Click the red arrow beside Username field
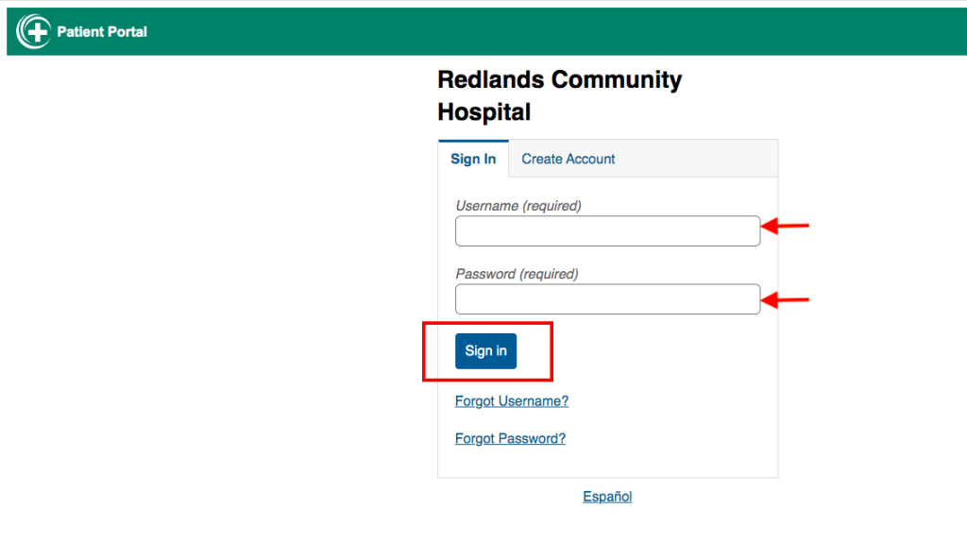 (x=785, y=227)
